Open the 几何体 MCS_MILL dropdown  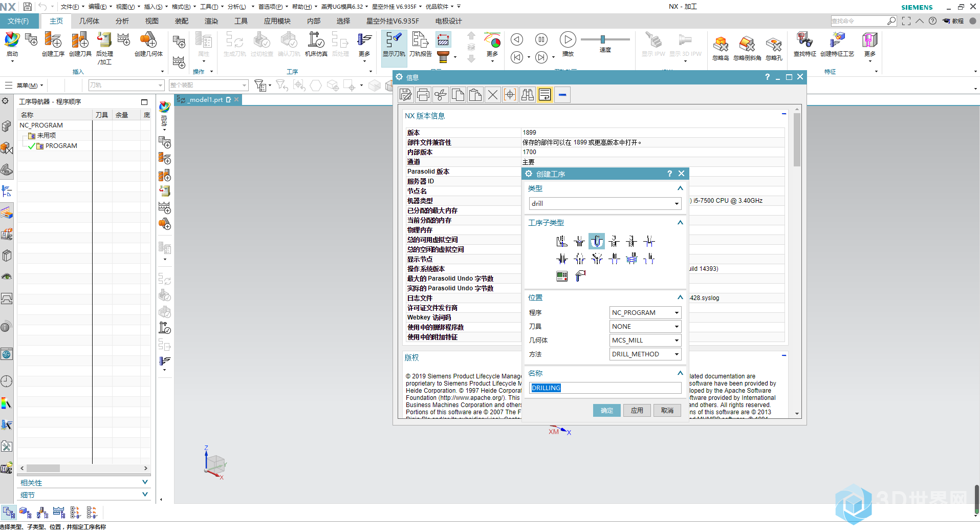tap(645, 340)
